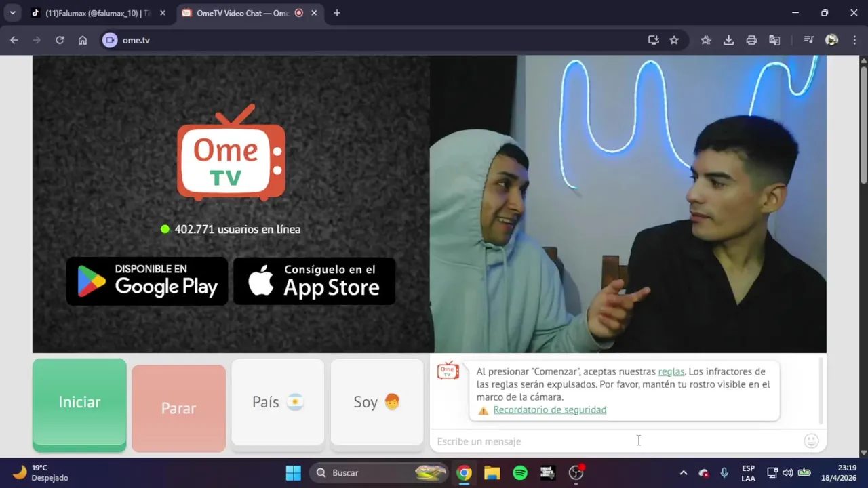
Task: Click the '402.771 usuarios en línea' text
Action: click(237, 229)
